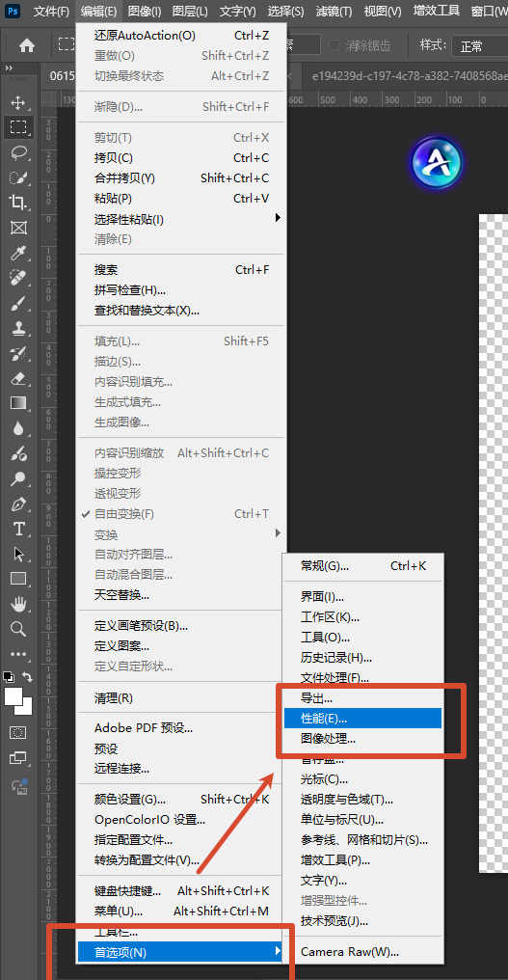The image size is (508, 980).
Task: Select the Rectangle shape tool
Action: pyautogui.click(x=18, y=579)
